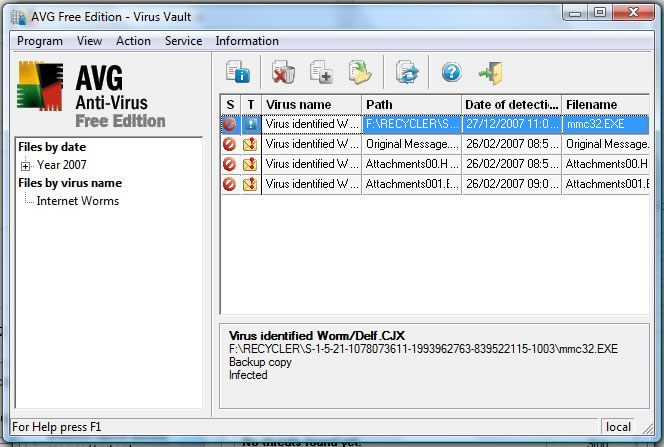Select Files by date heading
The height and width of the screenshot is (447, 664).
pos(52,147)
